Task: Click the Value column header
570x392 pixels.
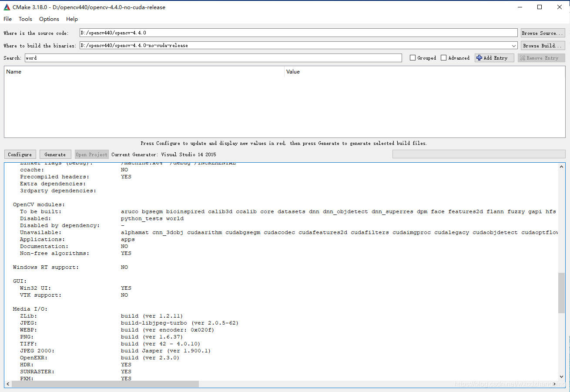Action: pos(425,72)
